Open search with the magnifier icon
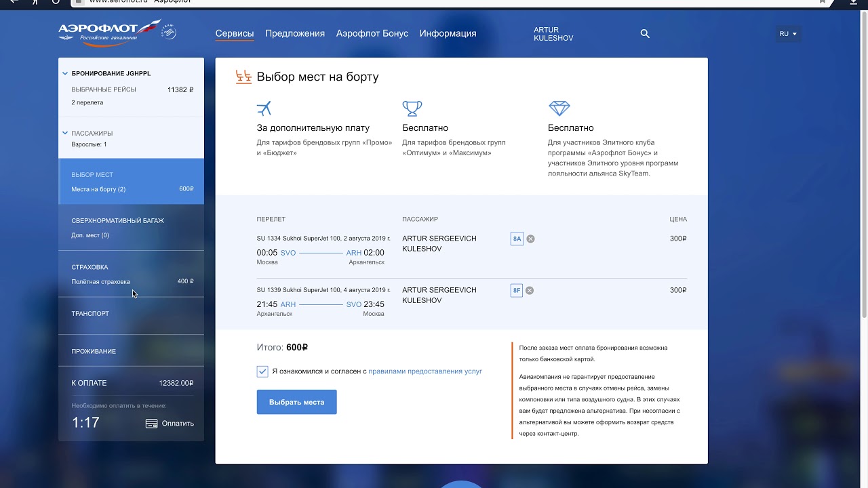This screenshot has height=488, width=868. click(645, 33)
